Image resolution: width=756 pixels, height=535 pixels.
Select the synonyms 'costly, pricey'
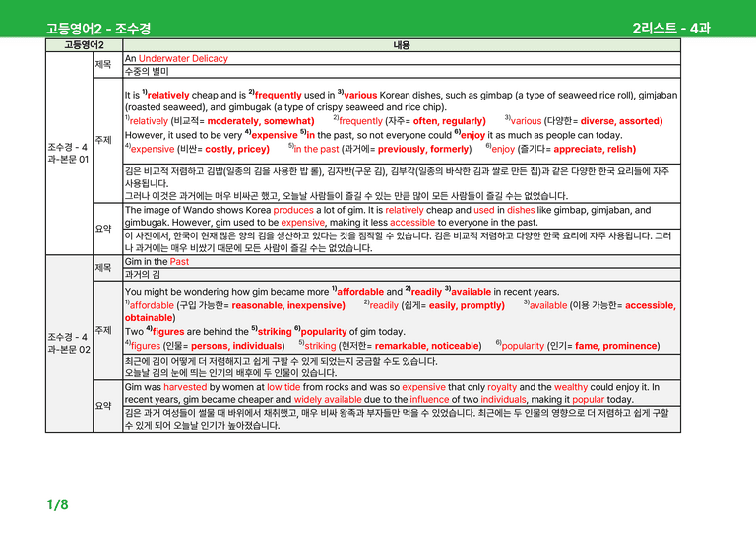(x=236, y=149)
